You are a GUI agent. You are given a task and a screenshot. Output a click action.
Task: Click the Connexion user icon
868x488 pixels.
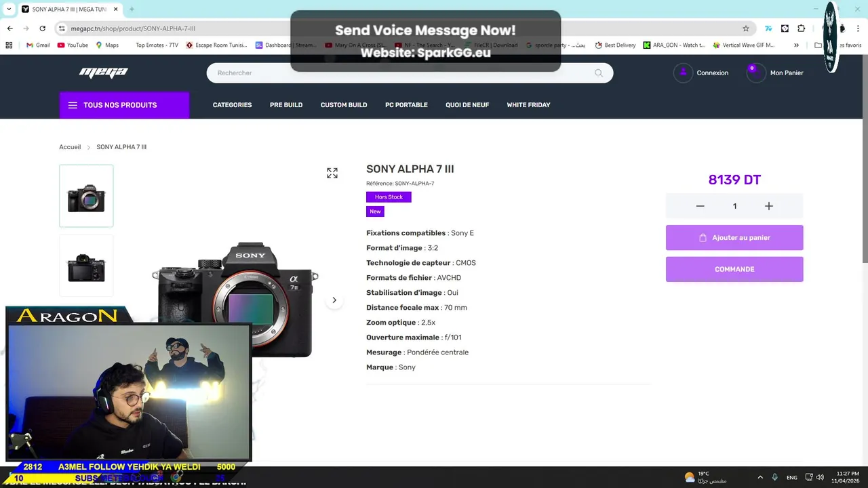(683, 73)
